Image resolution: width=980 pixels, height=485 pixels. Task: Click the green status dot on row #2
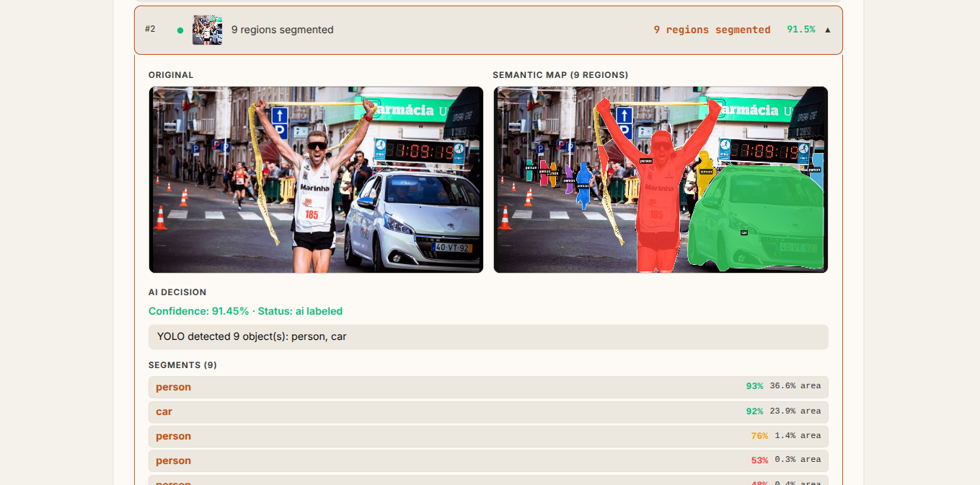(180, 30)
